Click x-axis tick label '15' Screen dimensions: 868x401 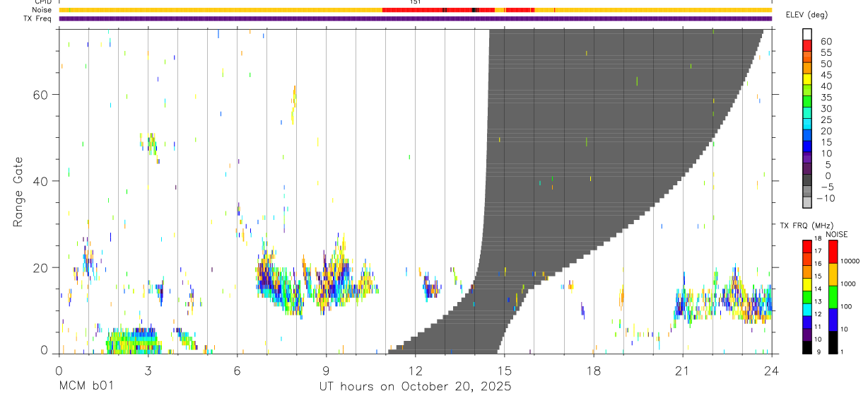(x=504, y=370)
